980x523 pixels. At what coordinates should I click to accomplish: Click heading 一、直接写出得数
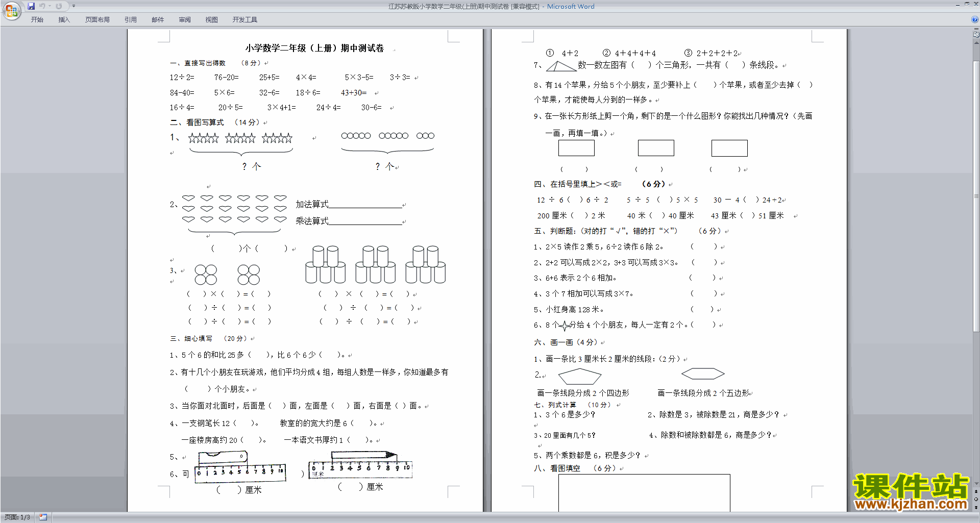[x=198, y=63]
